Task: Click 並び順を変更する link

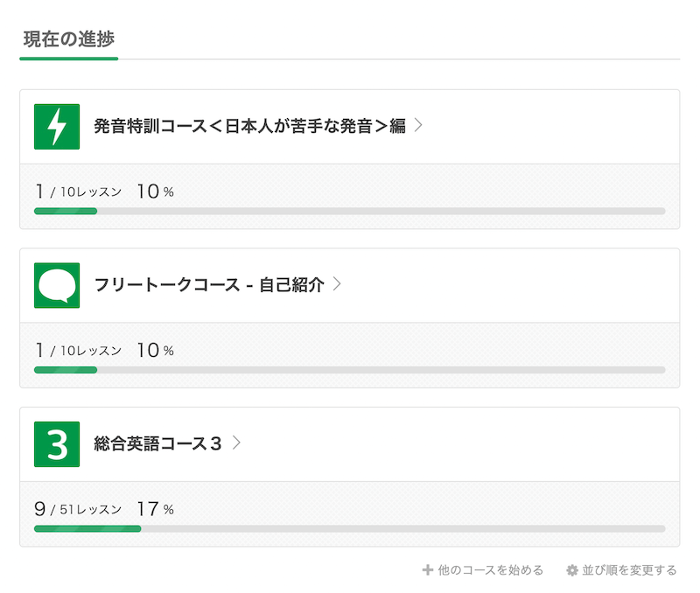Action: (629, 570)
